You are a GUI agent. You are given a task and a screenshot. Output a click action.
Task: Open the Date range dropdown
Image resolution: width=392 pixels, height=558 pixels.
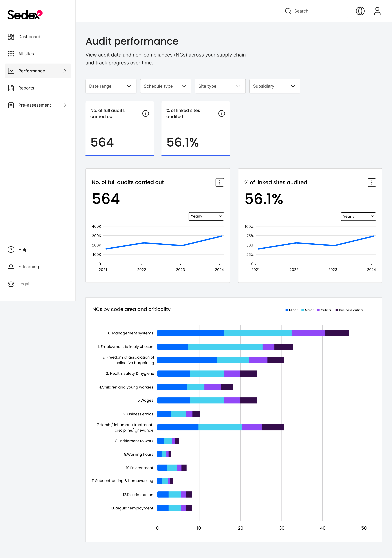click(111, 86)
